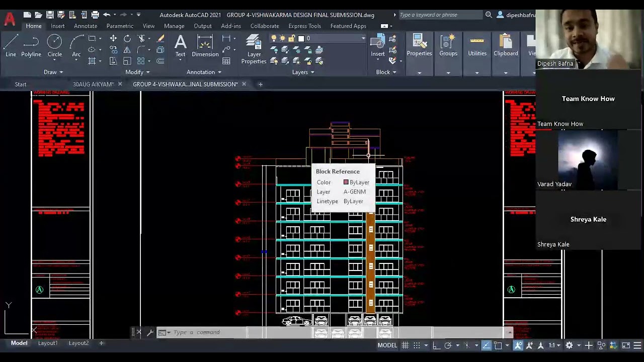Image resolution: width=644 pixels, height=362 pixels.
Task: Pick the Move tool in Modify panel
Action: pyautogui.click(x=113, y=39)
